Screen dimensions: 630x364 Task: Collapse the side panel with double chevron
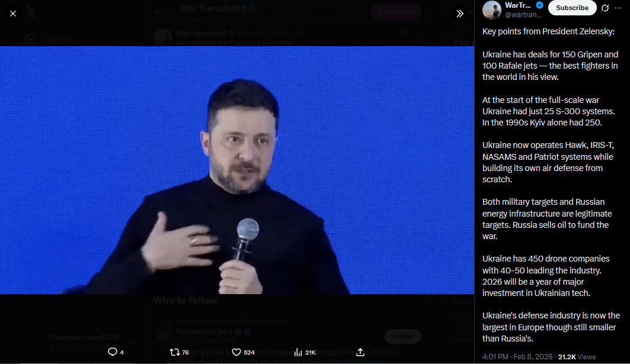tap(460, 14)
